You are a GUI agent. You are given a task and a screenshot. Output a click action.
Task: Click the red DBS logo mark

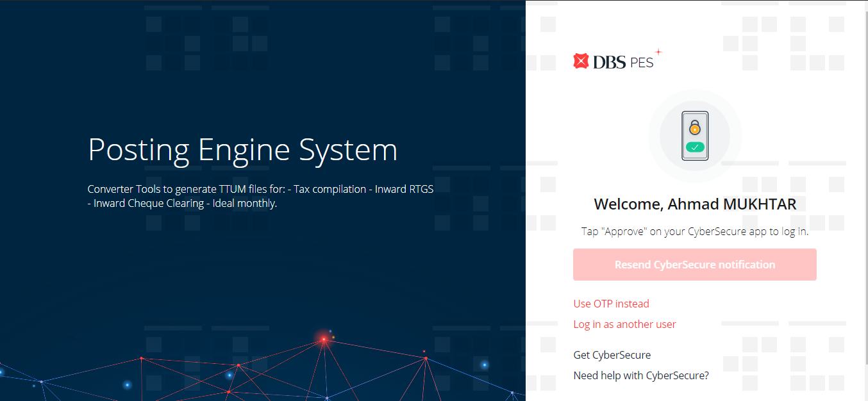581,61
